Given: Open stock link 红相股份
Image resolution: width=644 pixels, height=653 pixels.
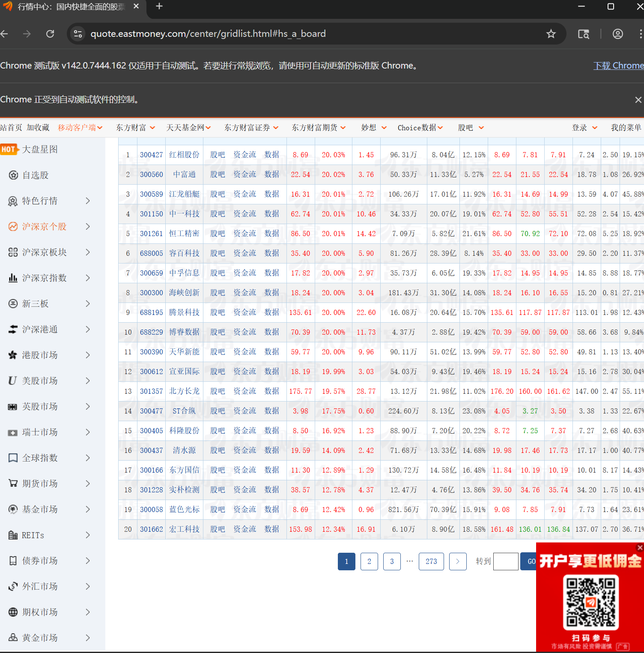Looking at the screenshot, I should coord(184,155).
